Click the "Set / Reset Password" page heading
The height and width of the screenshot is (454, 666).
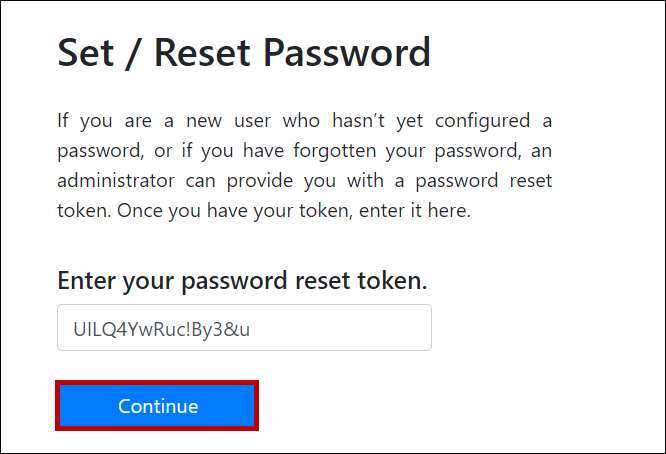coord(244,52)
